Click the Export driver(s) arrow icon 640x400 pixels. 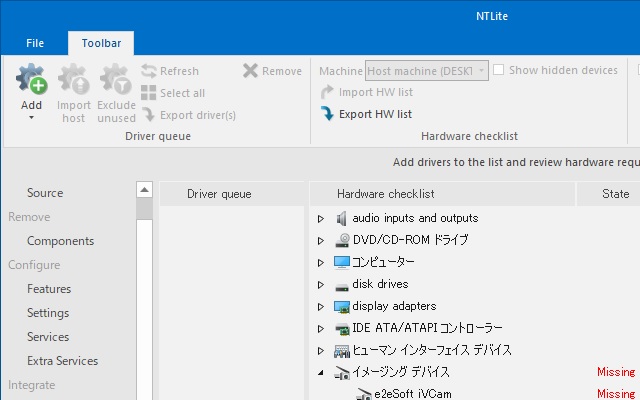coord(149,115)
